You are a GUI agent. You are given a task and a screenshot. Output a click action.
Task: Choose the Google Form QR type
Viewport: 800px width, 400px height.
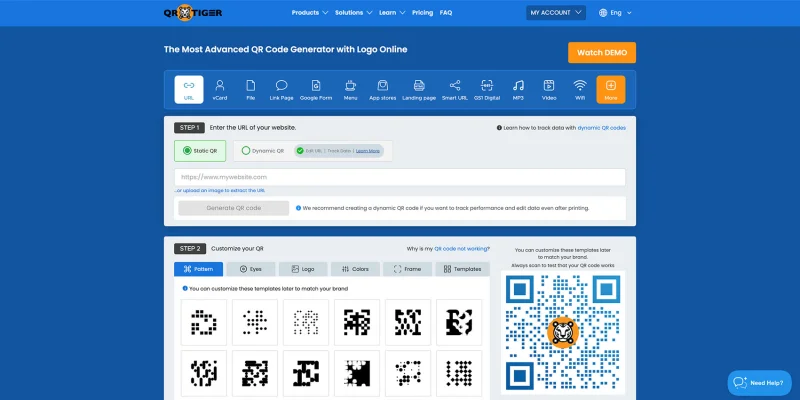point(316,90)
